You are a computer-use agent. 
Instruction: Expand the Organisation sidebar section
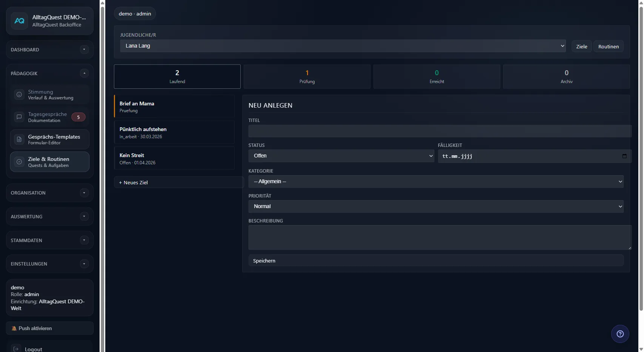(x=84, y=193)
